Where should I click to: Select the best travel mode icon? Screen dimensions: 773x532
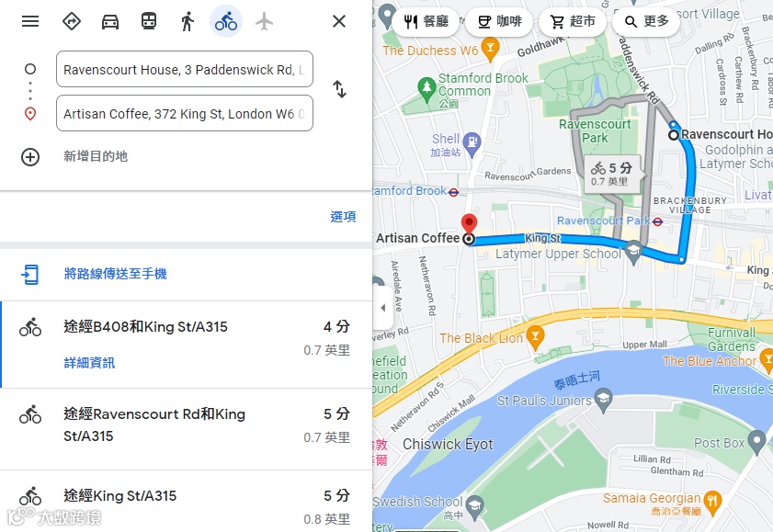click(x=72, y=21)
